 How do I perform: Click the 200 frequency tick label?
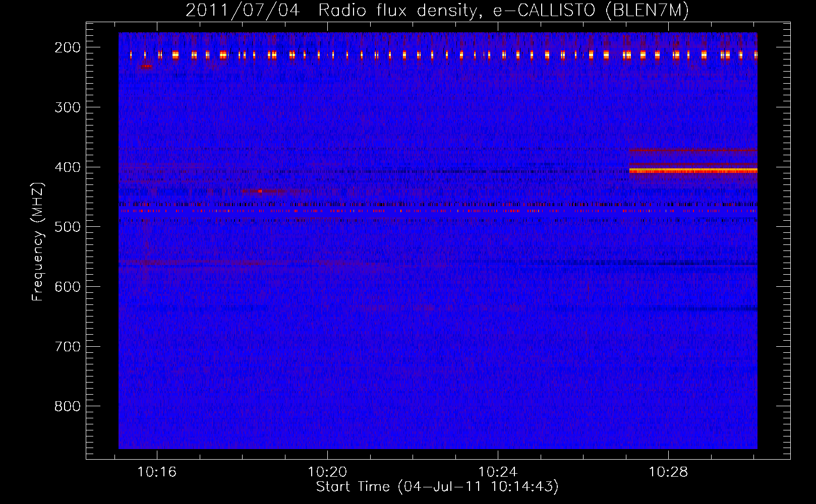point(68,47)
